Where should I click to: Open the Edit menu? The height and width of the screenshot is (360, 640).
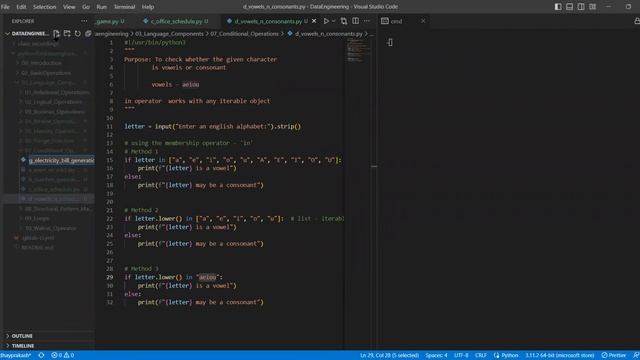pos(21,7)
